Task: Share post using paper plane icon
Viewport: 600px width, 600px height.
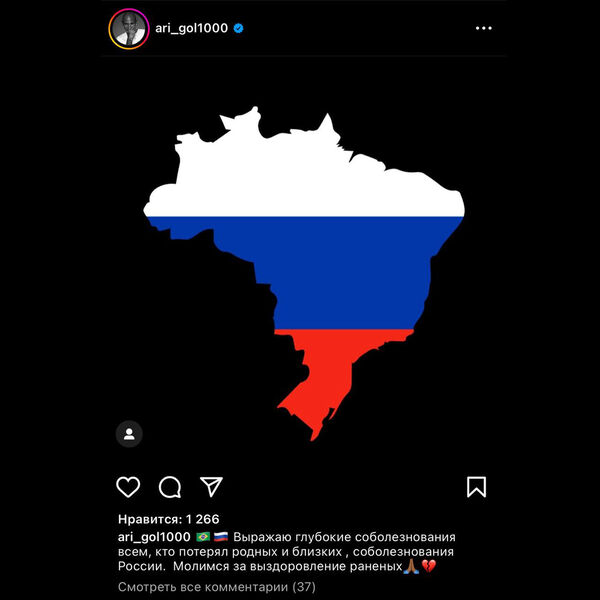Action: [211, 487]
